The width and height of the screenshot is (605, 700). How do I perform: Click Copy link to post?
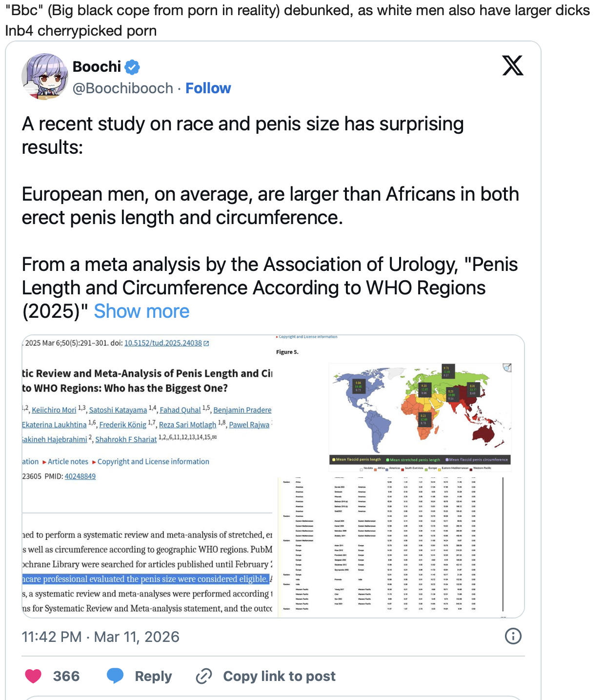(x=279, y=676)
